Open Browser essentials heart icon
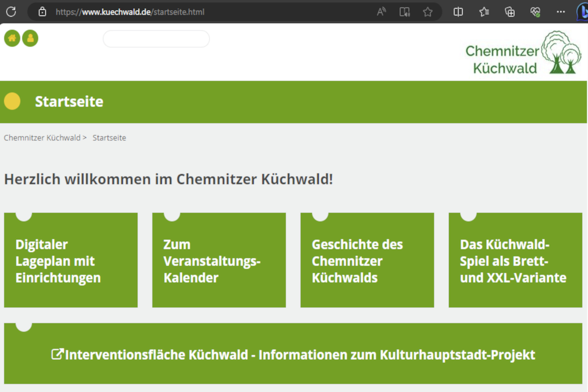This screenshot has height=392, width=588. (535, 12)
